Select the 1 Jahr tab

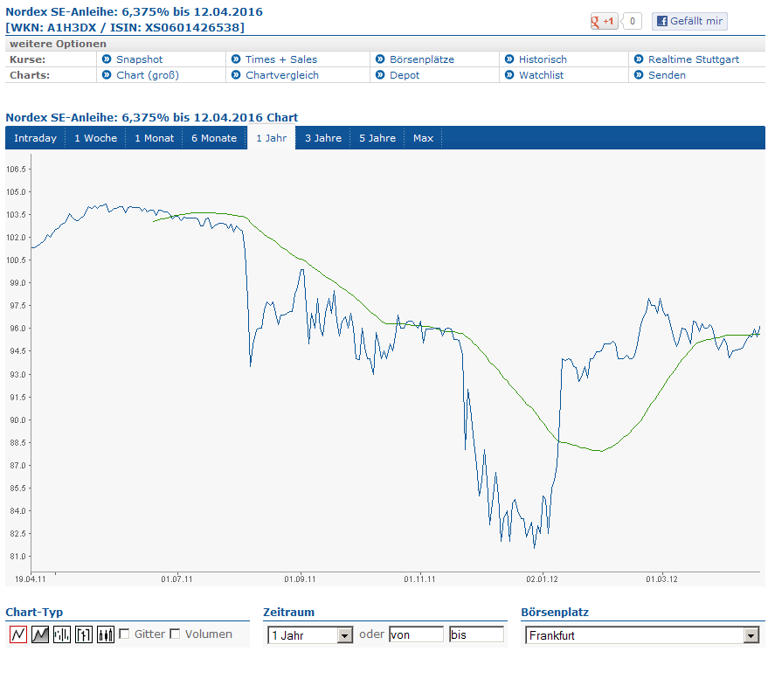click(272, 138)
